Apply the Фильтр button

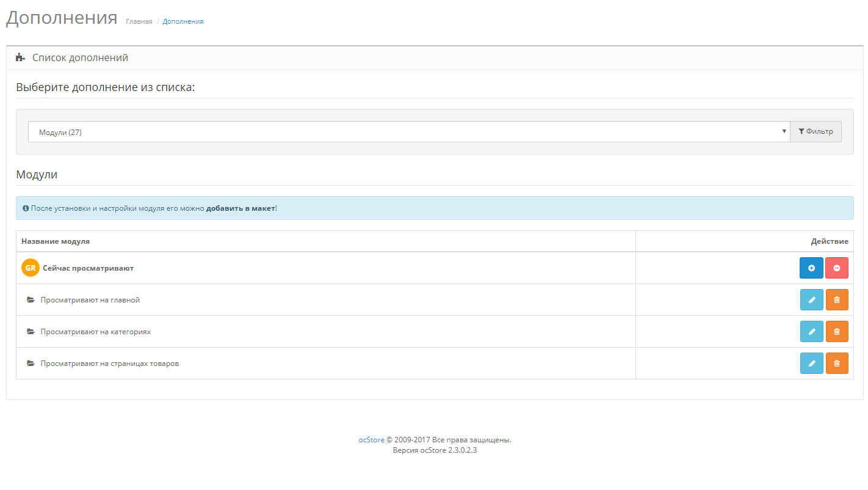[x=816, y=131]
